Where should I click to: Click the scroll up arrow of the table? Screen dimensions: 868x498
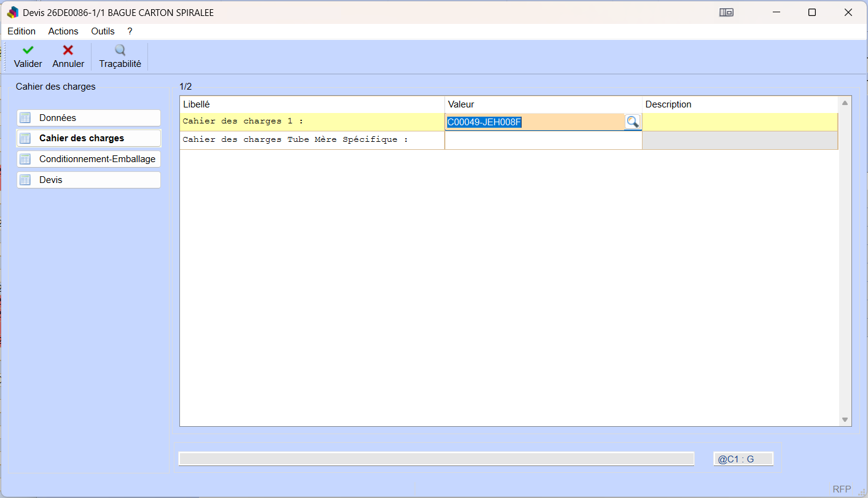[845, 103]
